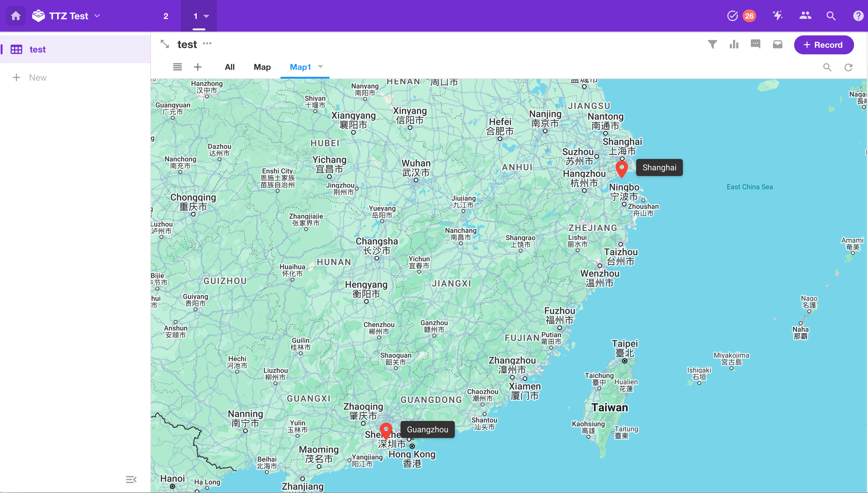Image resolution: width=868 pixels, height=493 pixels.
Task: Open global search in purple header
Action: click(831, 16)
